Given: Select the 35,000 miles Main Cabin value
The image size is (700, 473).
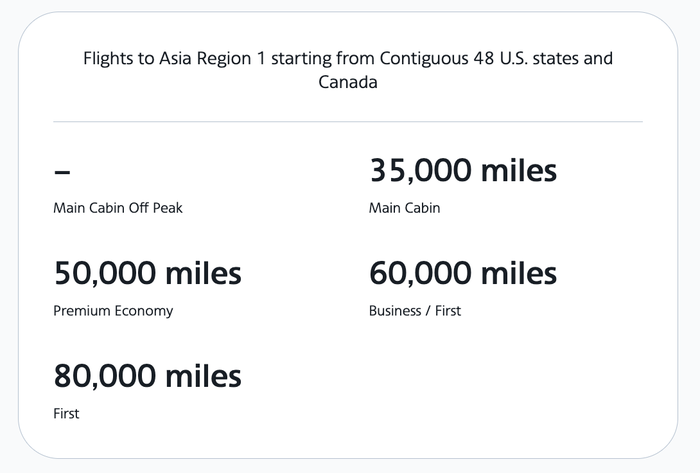Looking at the screenshot, I should coord(463,170).
